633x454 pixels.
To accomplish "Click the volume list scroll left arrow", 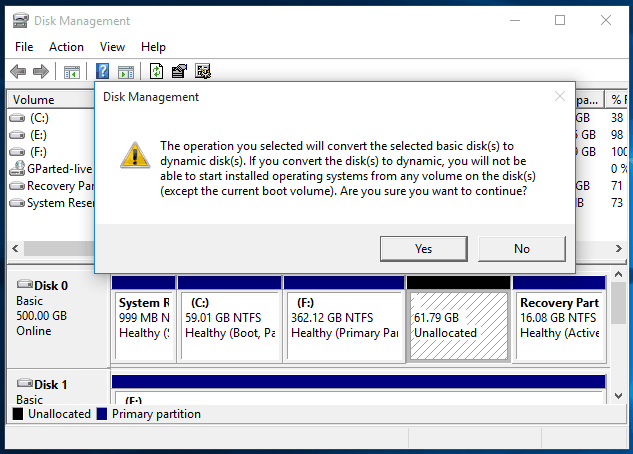I will click(15, 249).
